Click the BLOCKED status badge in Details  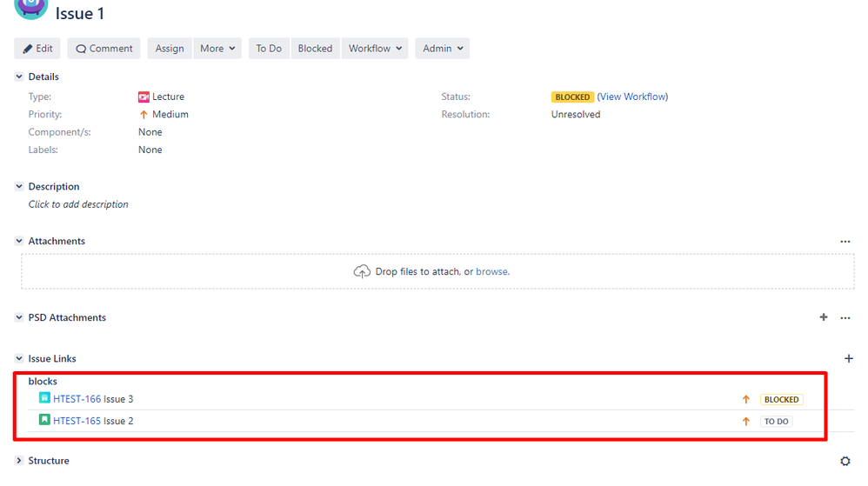click(x=572, y=97)
